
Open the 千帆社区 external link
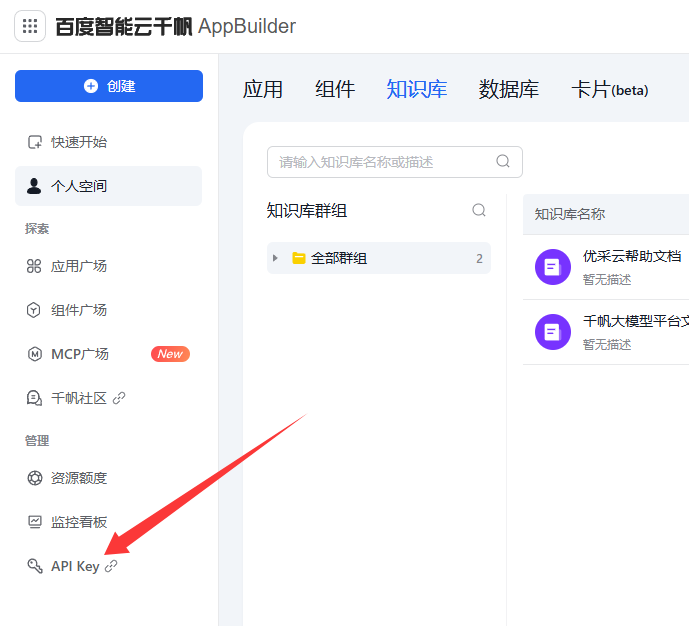click(79, 398)
